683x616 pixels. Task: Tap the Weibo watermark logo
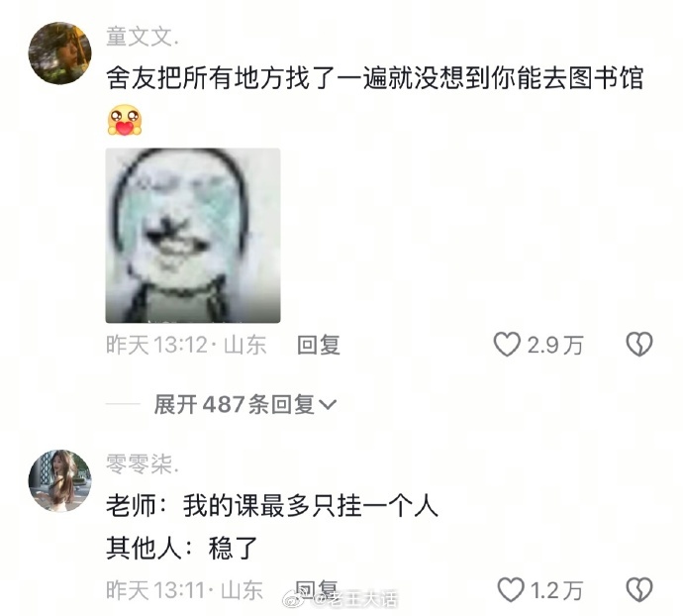click(x=293, y=600)
